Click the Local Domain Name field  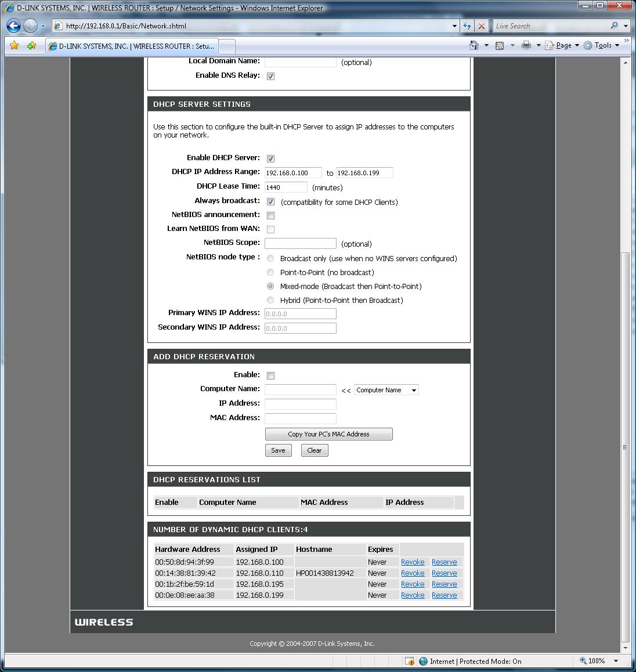[x=300, y=62]
